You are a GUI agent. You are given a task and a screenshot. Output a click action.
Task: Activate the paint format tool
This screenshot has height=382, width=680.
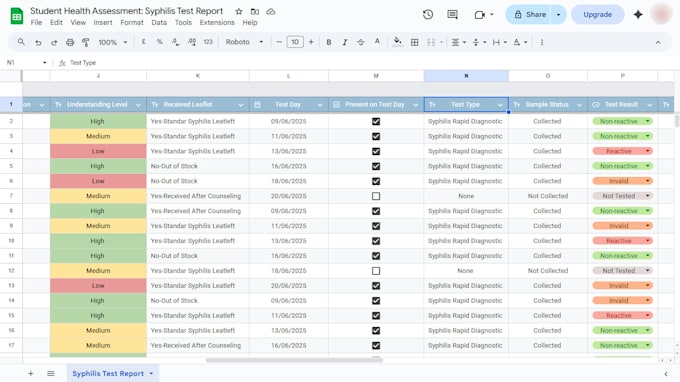tap(86, 42)
